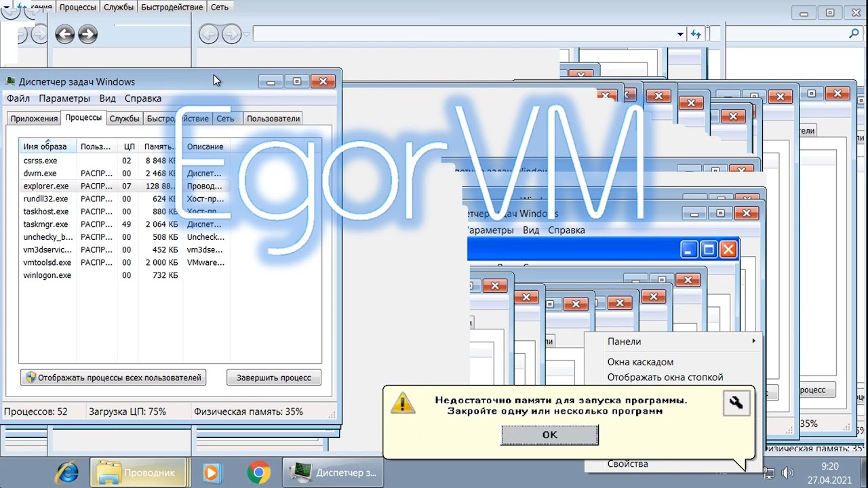
Task: Click Отображать процессы всех пользователей button
Action: pyautogui.click(x=113, y=378)
